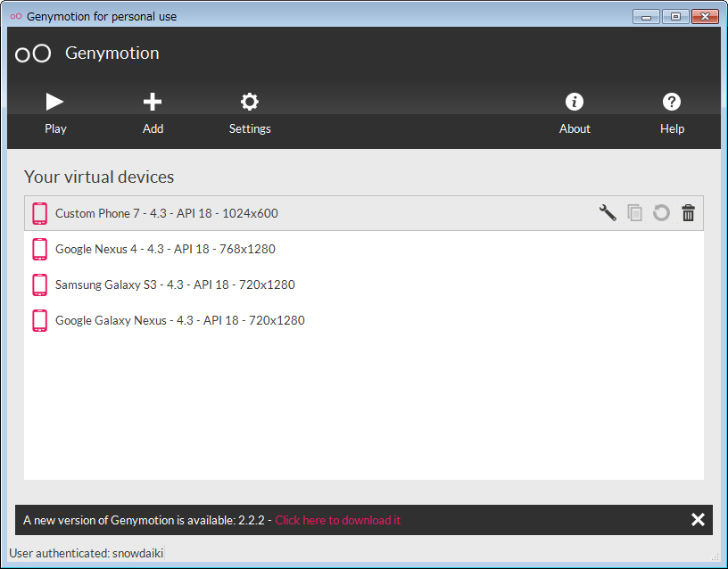Click the phone icon beside Samsung Galaxy S3
The width and height of the screenshot is (728, 569).
pyautogui.click(x=40, y=284)
